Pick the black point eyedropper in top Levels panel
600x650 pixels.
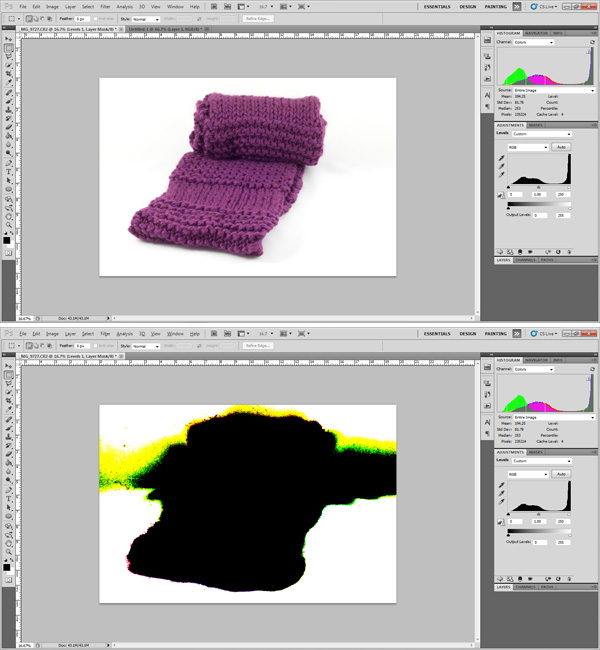coord(501,158)
